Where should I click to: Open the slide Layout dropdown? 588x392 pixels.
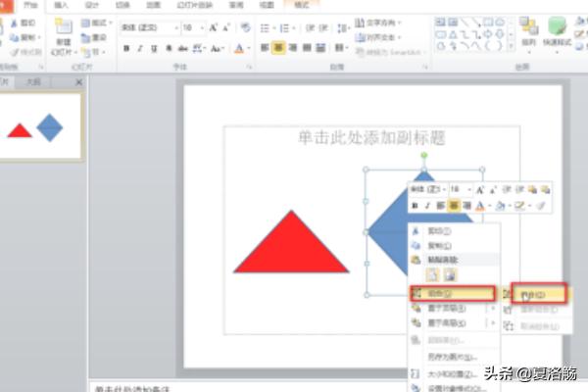coord(97,24)
